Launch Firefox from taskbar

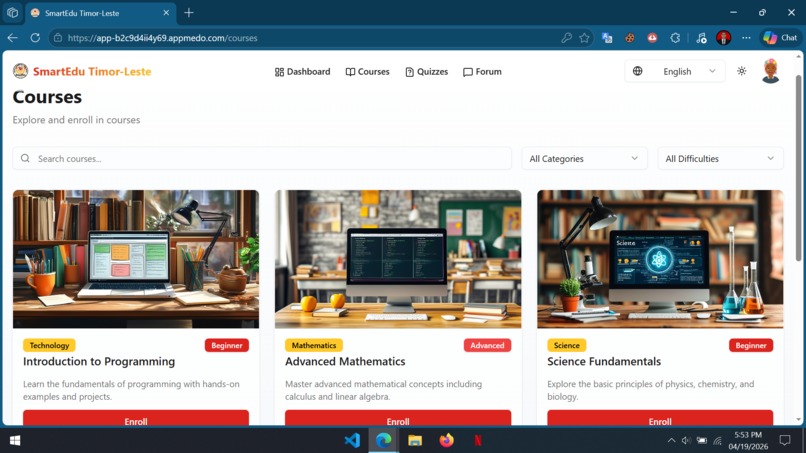click(446, 441)
